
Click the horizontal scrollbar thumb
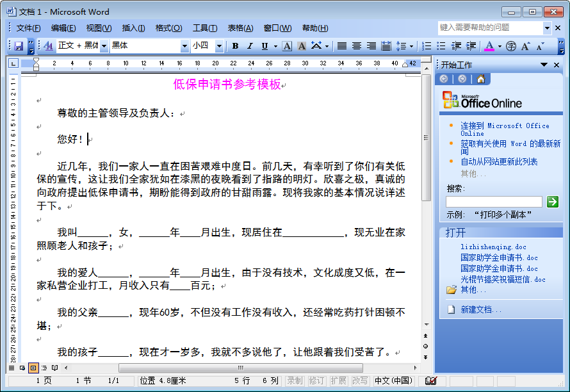coord(241,368)
